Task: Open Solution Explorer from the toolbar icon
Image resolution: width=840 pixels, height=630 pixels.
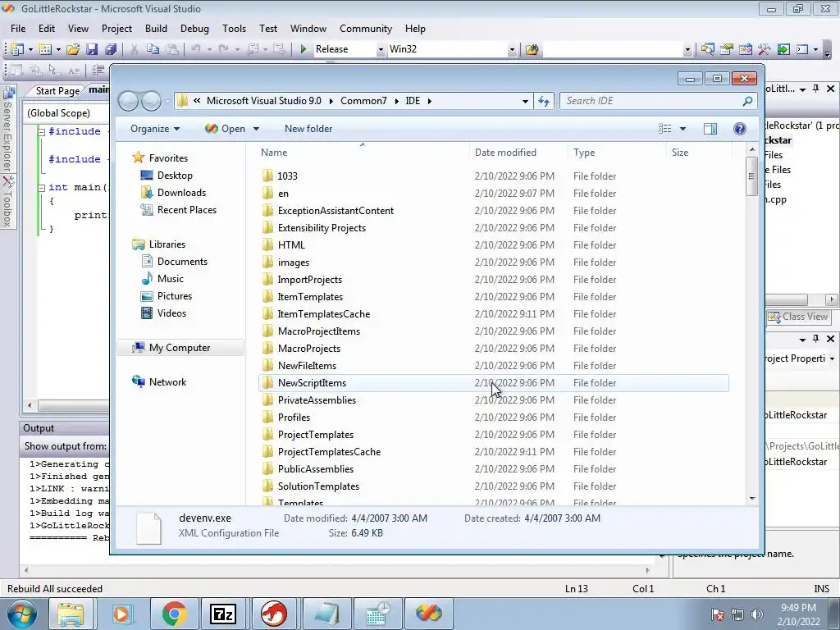Action: click(707, 49)
